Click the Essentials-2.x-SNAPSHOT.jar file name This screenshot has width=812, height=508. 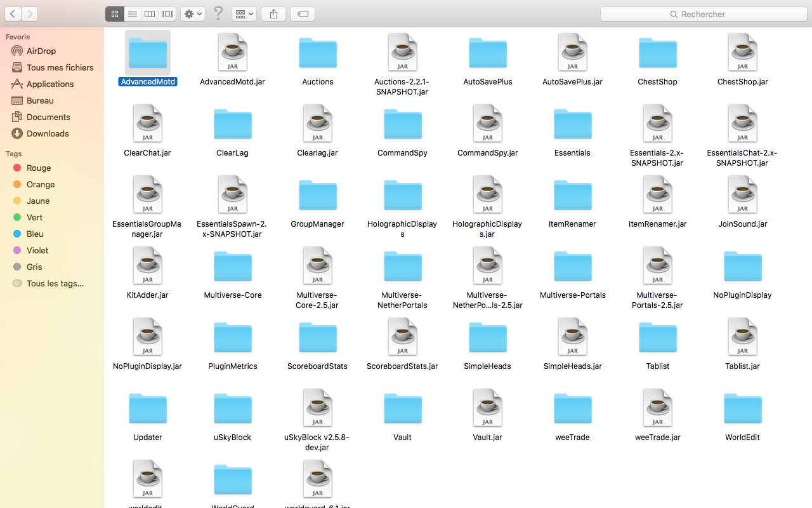[x=657, y=158]
